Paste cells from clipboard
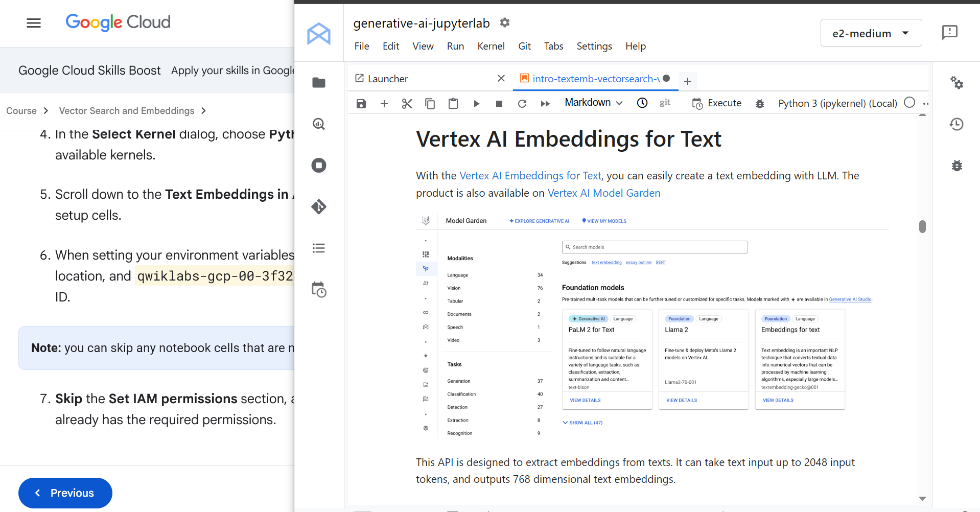This screenshot has width=980, height=512. click(453, 103)
